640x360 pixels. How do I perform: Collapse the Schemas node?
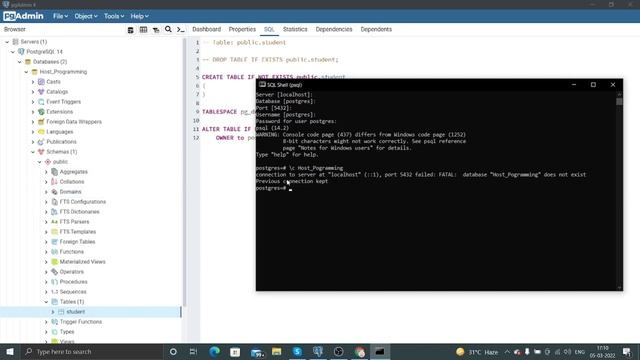[33, 152]
